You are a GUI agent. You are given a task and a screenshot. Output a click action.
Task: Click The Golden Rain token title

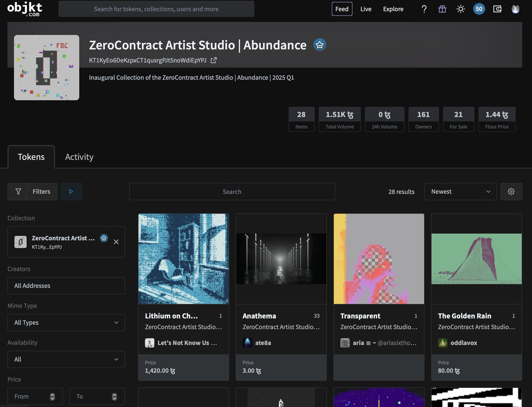coord(465,316)
